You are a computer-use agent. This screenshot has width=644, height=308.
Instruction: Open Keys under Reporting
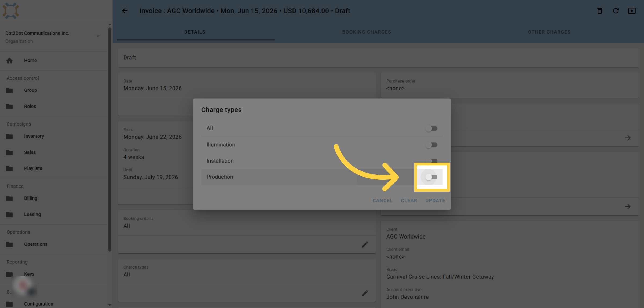[x=29, y=274]
